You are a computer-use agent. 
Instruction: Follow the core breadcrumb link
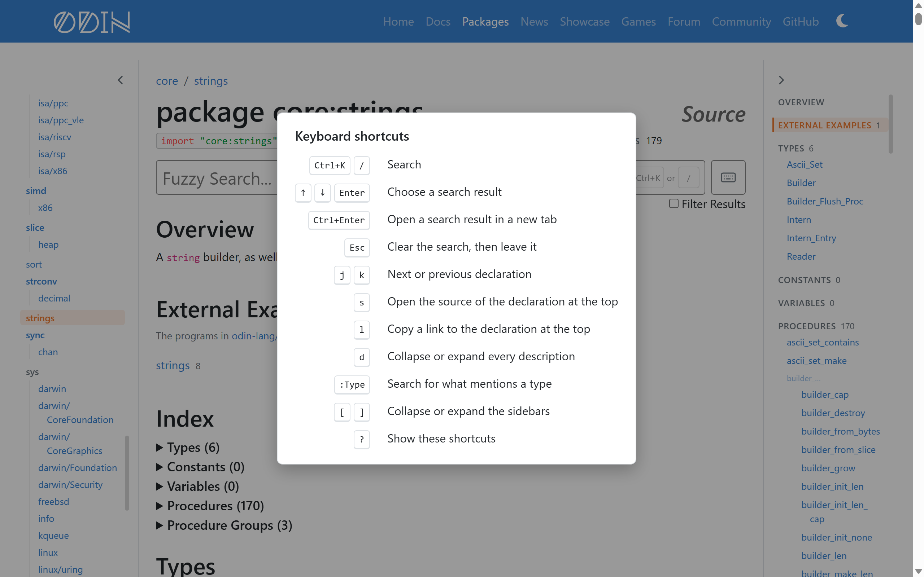(167, 81)
